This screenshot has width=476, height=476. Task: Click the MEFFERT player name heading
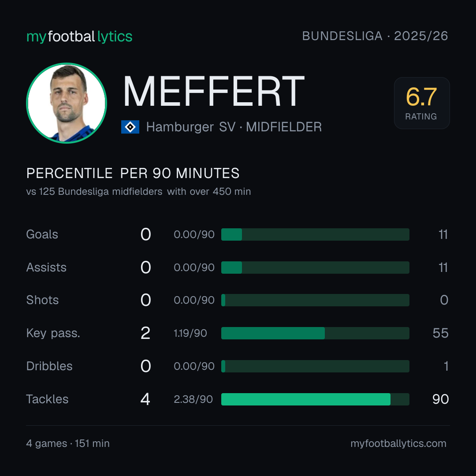pyautogui.click(x=214, y=91)
